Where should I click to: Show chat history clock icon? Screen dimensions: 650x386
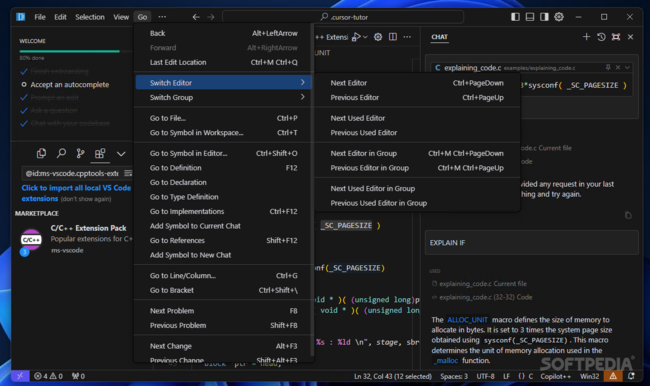tap(601, 37)
